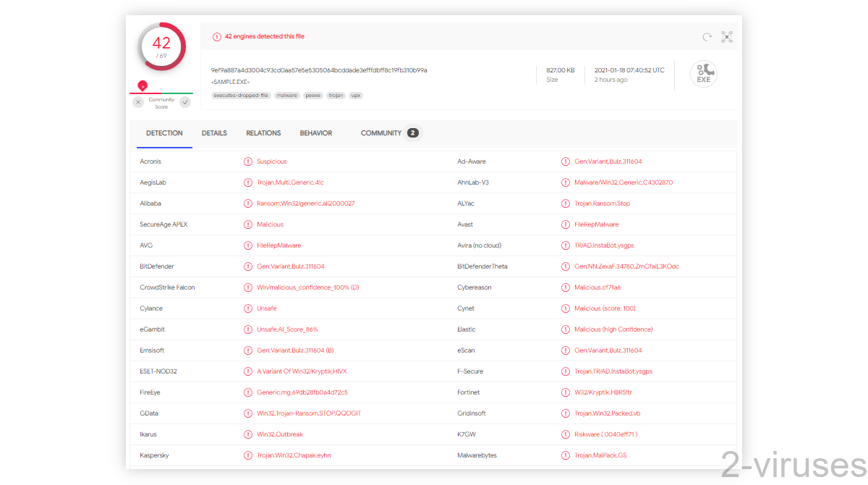Click the warning icon in CrowdStrike Falcon row

[x=248, y=287]
